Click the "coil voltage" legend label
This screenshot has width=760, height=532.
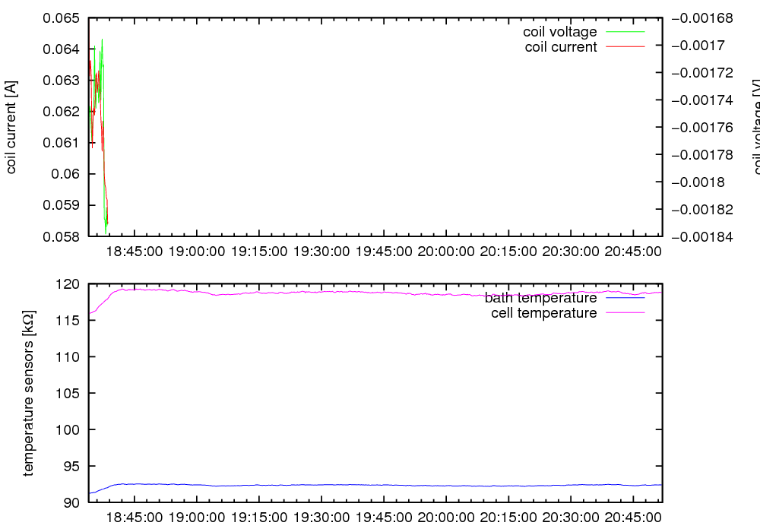(559, 32)
